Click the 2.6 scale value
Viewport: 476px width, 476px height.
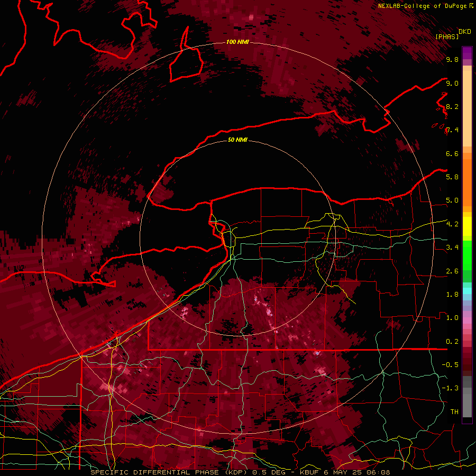(x=452, y=271)
